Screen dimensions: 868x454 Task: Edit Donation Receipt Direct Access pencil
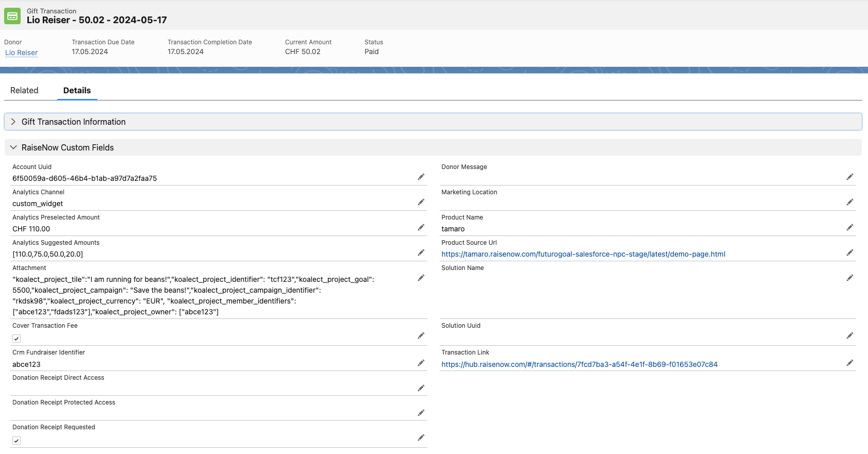tap(421, 388)
